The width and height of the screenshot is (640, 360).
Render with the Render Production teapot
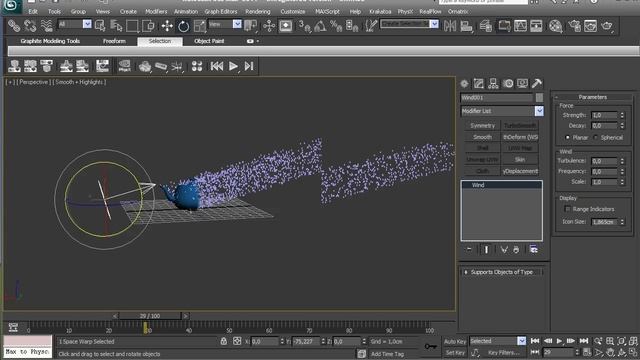pos(607,26)
